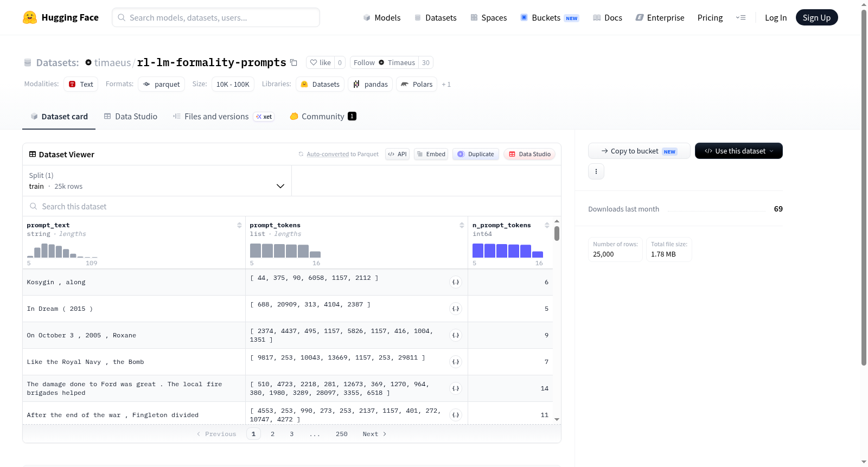Sort by n_prompt_tokens column

click(x=547, y=225)
